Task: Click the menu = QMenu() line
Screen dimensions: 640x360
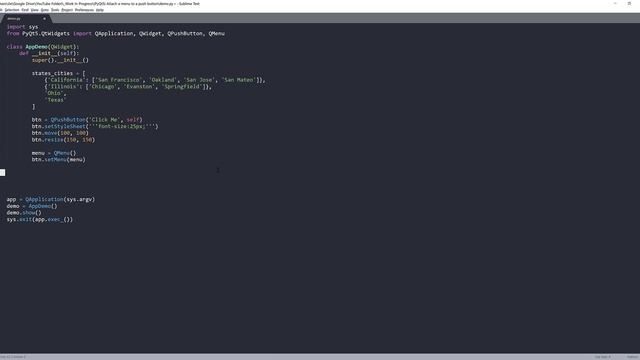Action: [x=54, y=153]
